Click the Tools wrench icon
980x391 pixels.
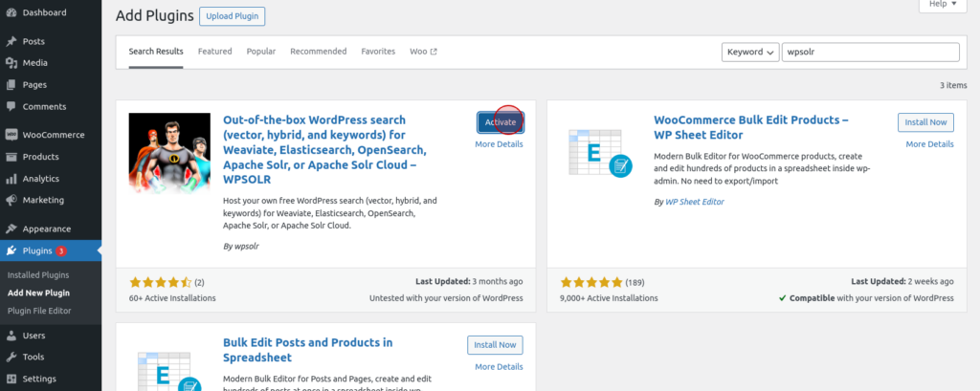[11, 358]
